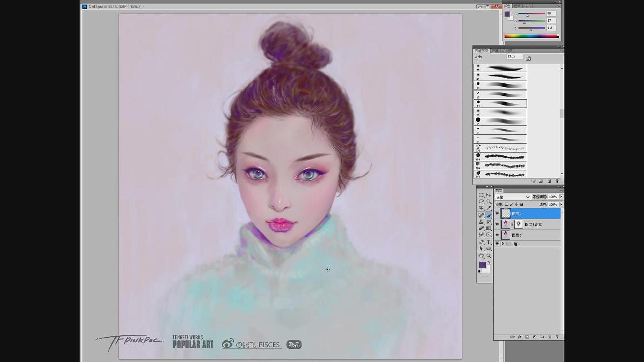The height and width of the screenshot is (362, 644).
Task: Switch to the Swatches tab
Action: 517,6
